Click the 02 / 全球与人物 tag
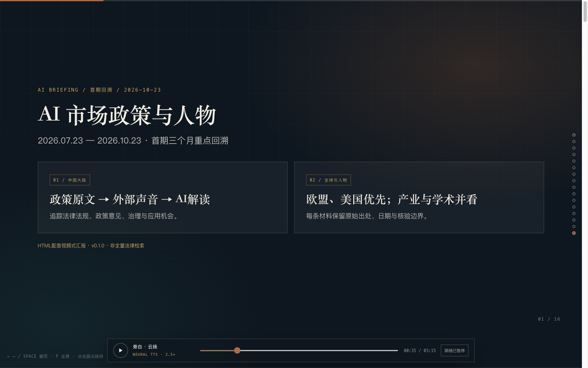 point(328,180)
